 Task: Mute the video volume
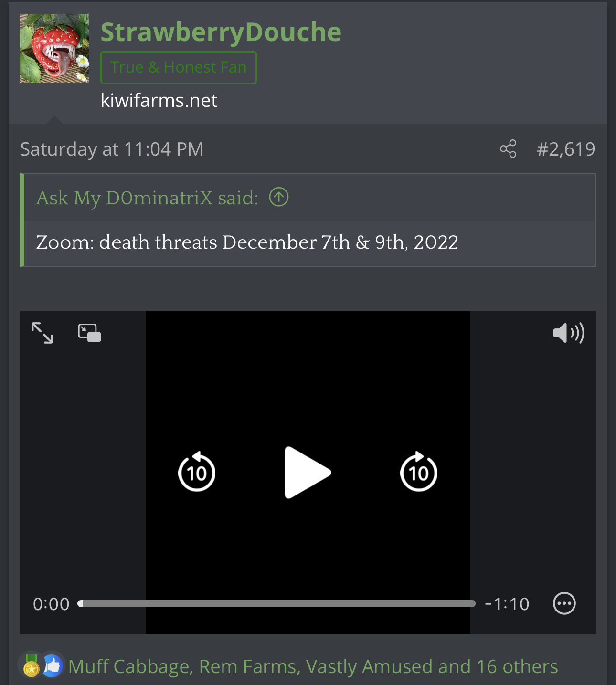tap(568, 333)
